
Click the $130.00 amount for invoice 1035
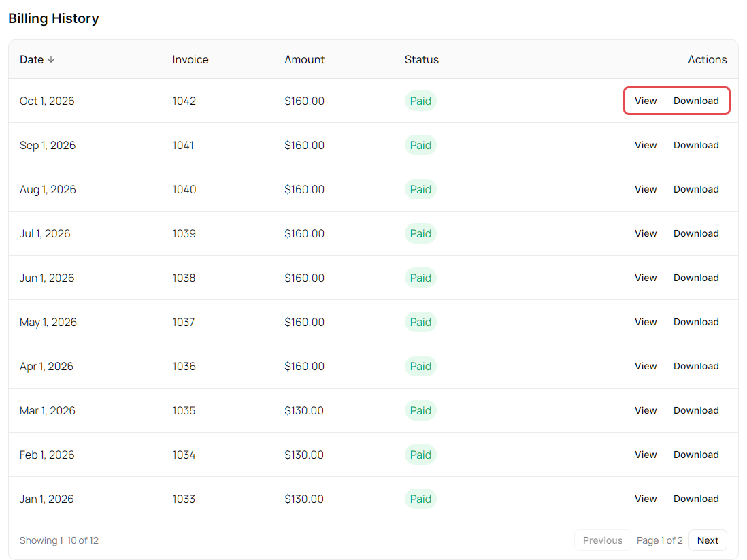point(304,411)
